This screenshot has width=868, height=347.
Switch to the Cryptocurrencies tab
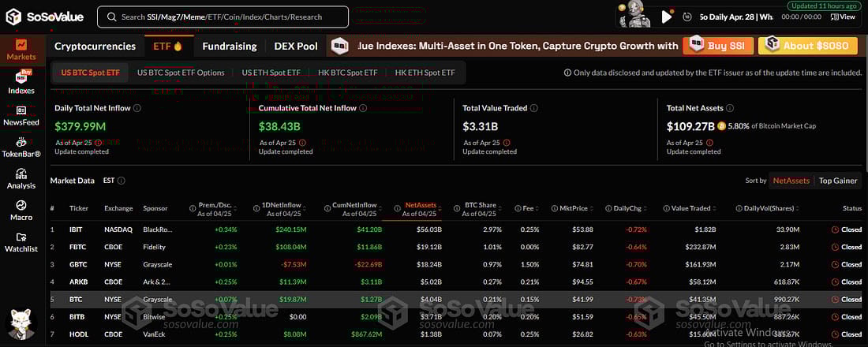point(95,47)
